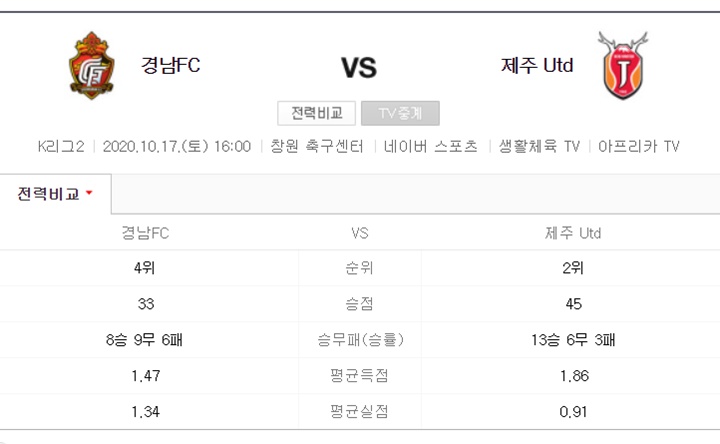
Task: Click the 순위 row label
Action: (360, 268)
